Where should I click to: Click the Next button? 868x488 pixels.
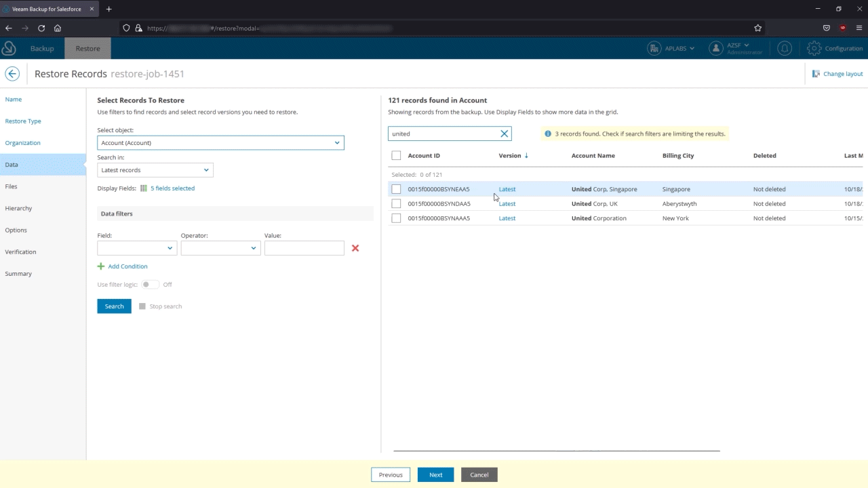tap(435, 475)
